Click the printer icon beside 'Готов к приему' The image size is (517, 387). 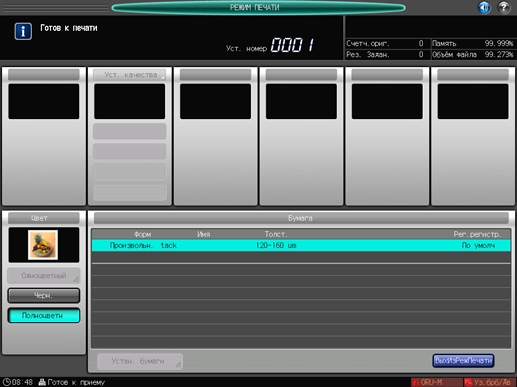[x=42, y=382]
